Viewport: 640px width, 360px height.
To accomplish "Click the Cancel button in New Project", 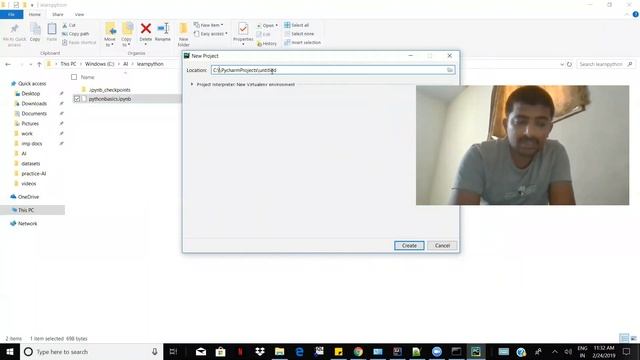I will (x=442, y=246).
